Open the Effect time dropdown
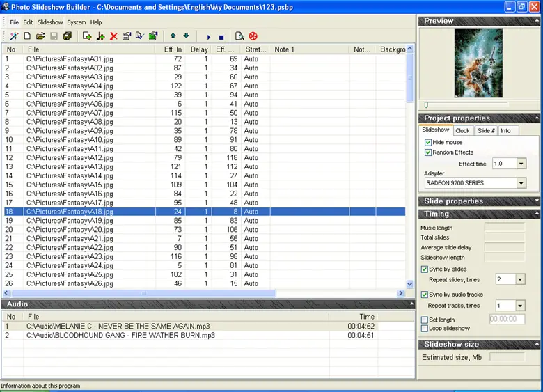 (x=521, y=164)
